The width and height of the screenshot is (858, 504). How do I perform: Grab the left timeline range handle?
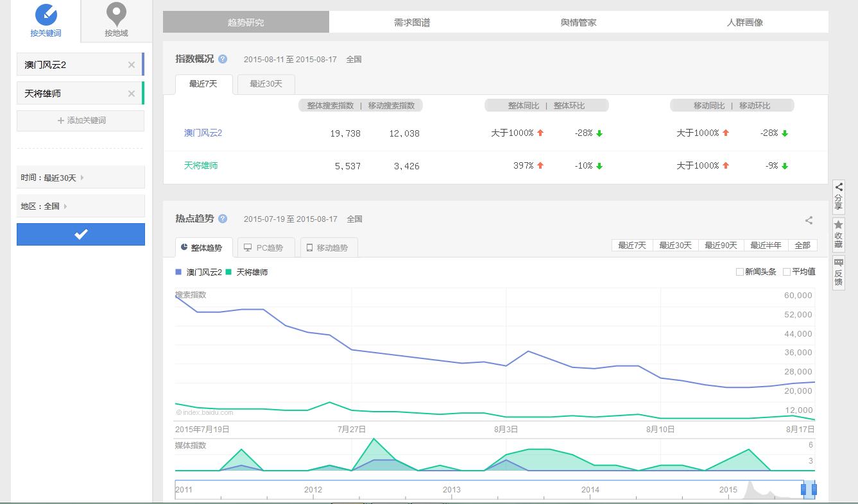point(803,490)
